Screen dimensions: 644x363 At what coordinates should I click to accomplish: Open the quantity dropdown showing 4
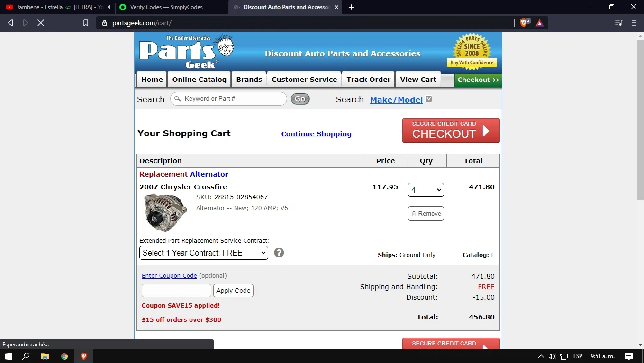tap(426, 190)
